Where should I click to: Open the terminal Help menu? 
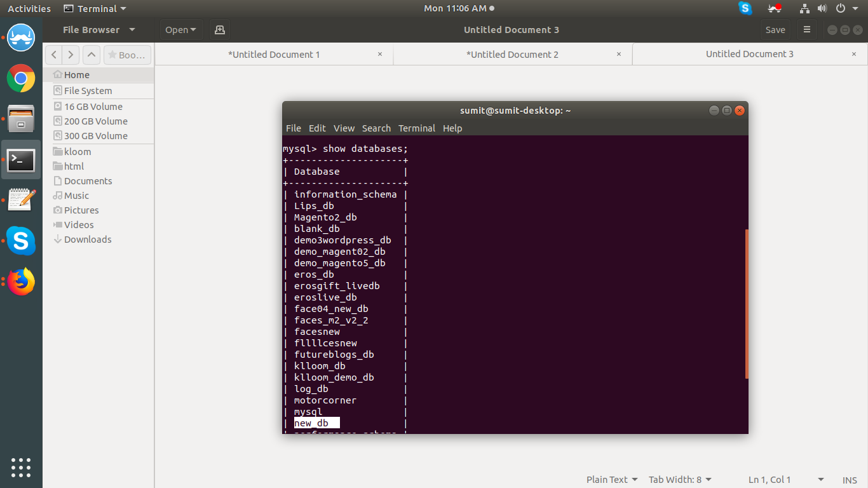pos(452,128)
